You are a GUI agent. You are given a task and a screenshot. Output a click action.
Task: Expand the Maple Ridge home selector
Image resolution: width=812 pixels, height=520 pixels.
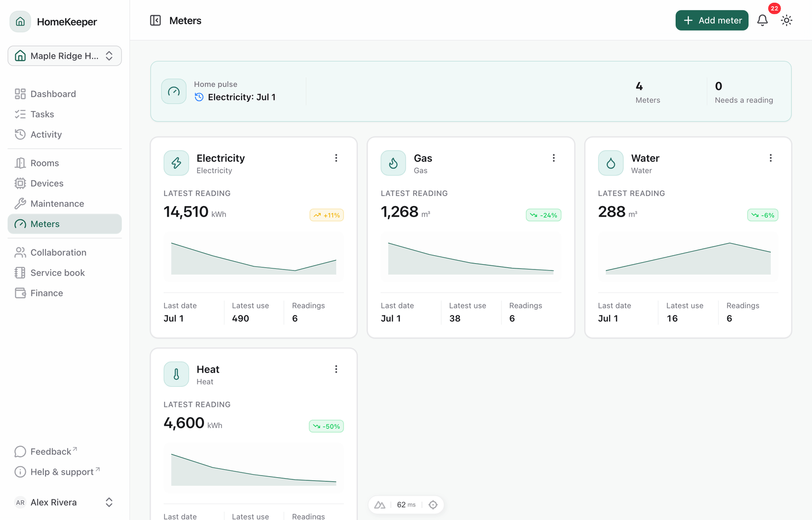point(64,56)
